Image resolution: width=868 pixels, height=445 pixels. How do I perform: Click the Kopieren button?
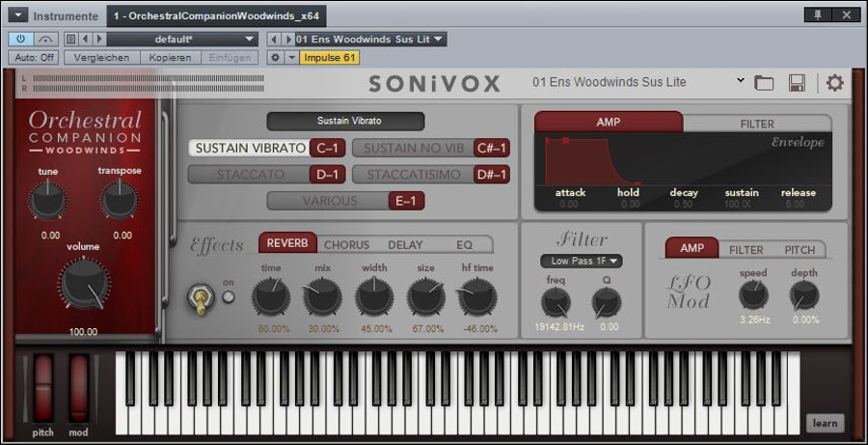click(170, 58)
